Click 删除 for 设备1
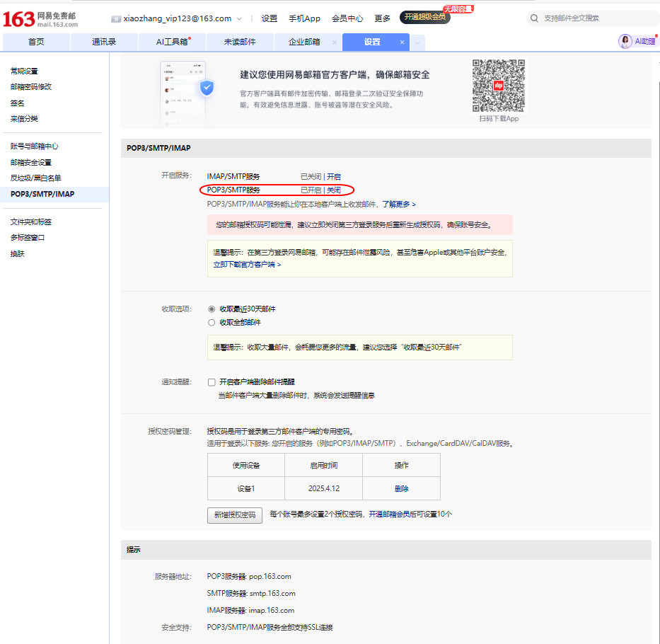 click(401, 489)
